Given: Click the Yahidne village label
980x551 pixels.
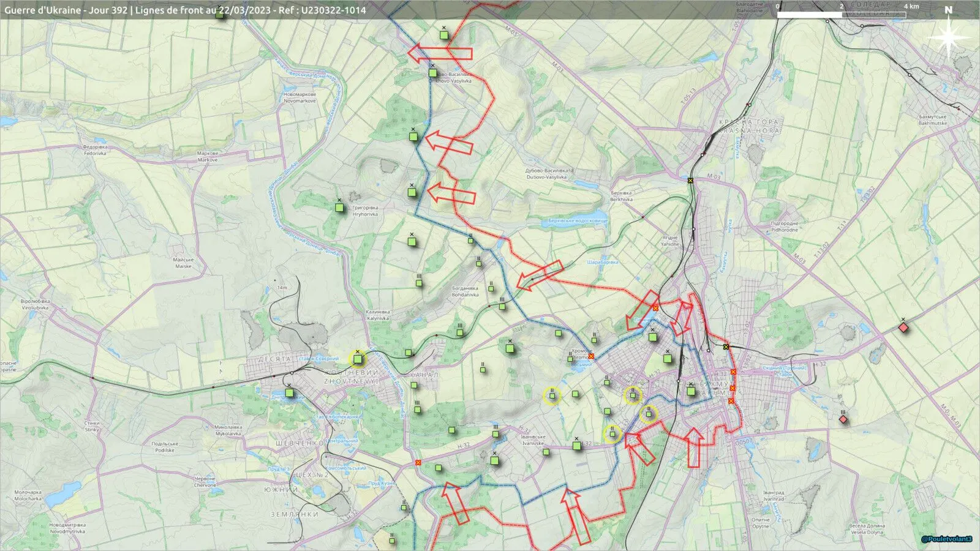Looking at the screenshot, I should click(670, 241).
